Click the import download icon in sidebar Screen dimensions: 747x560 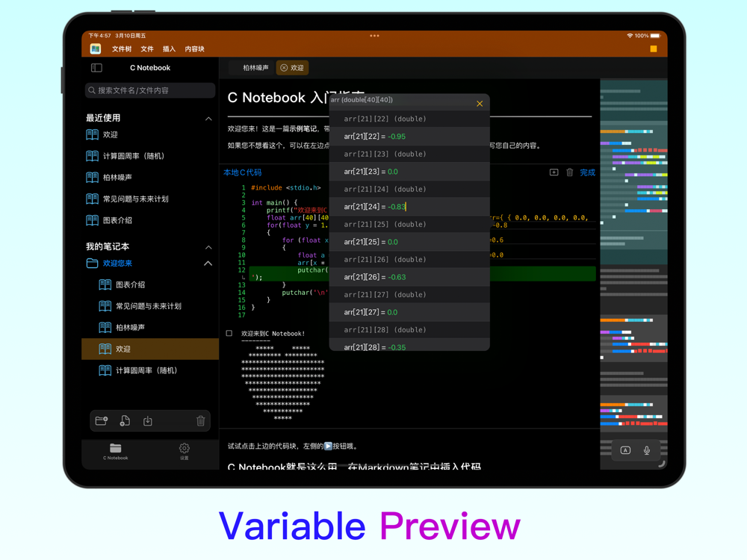click(148, 421)
